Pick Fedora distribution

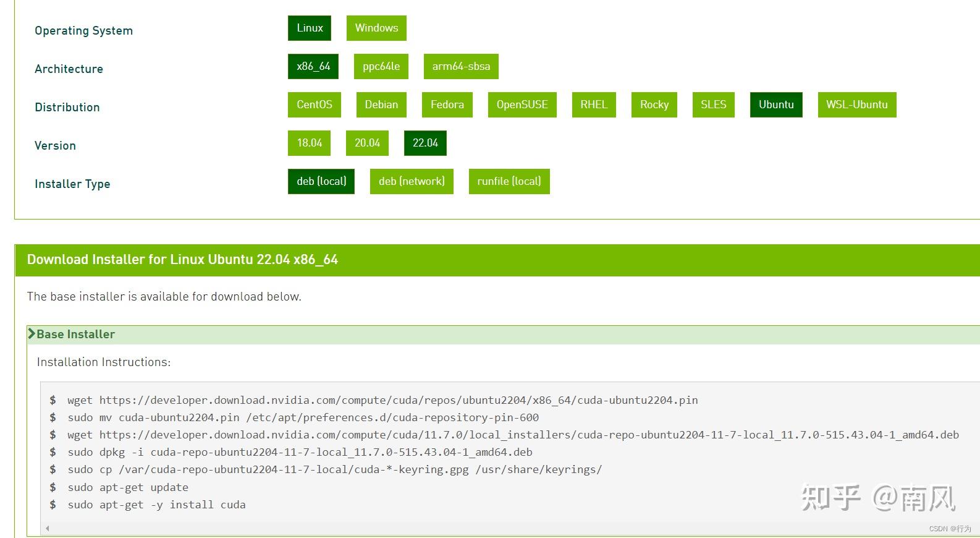coord(447,105)
